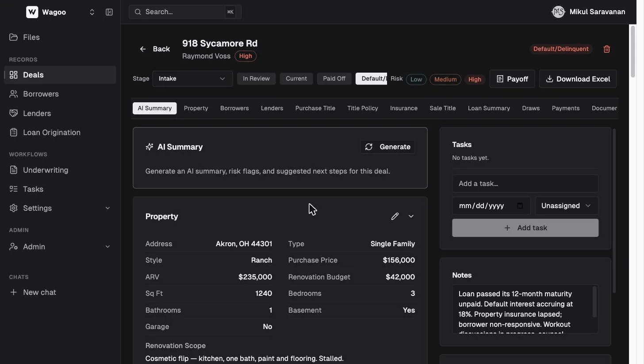Viewport: 644px width, 364px height.
Task: Click the AI Summary sparkle icon
Action: point(149,147)
